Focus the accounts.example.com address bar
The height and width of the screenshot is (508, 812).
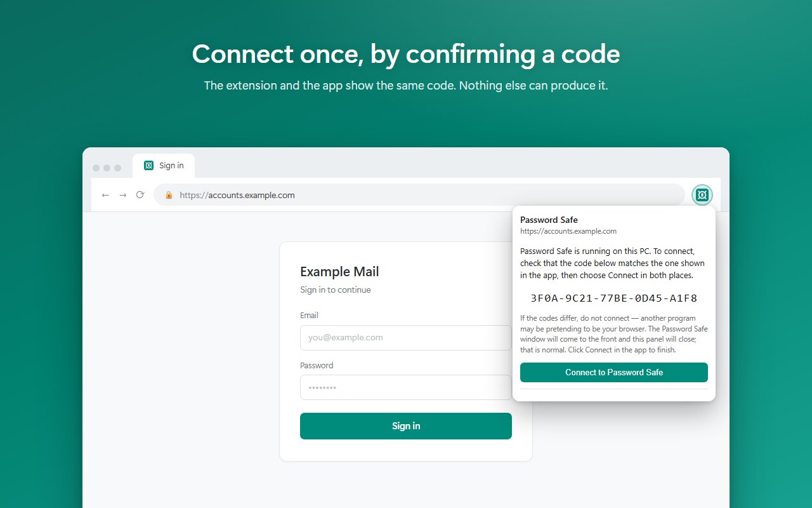pos(419,195)
